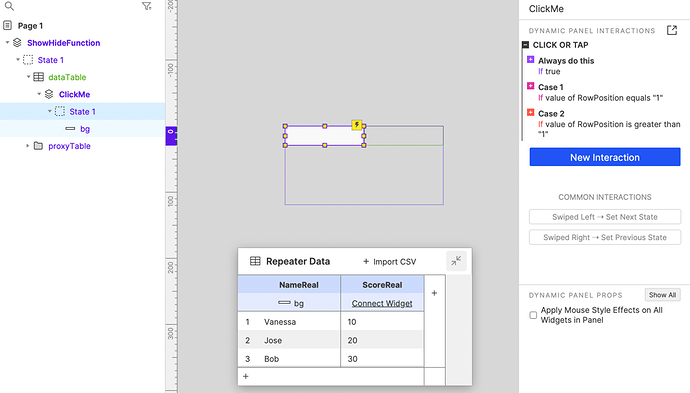Select the ClickMe label in the outline

pos(74,94)
